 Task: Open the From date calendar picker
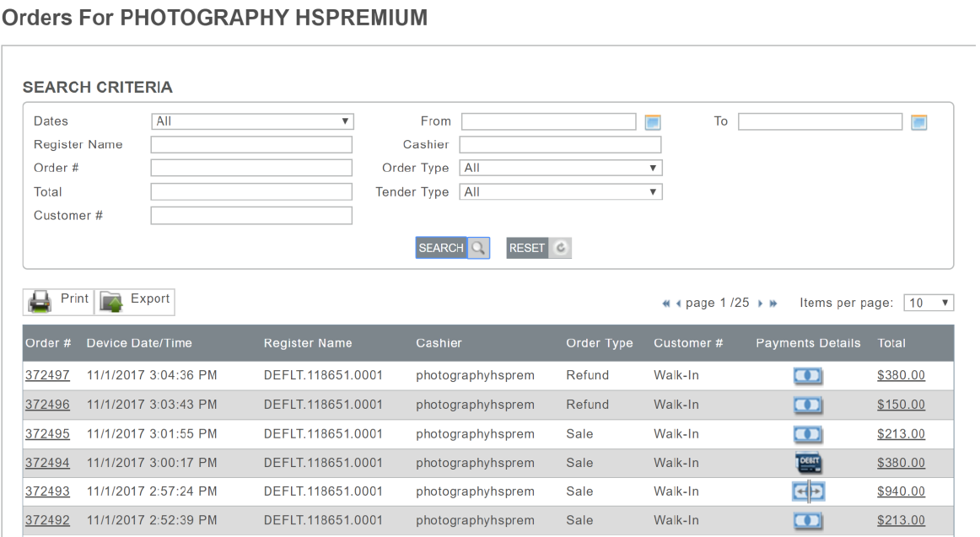(x=652, y=122)
